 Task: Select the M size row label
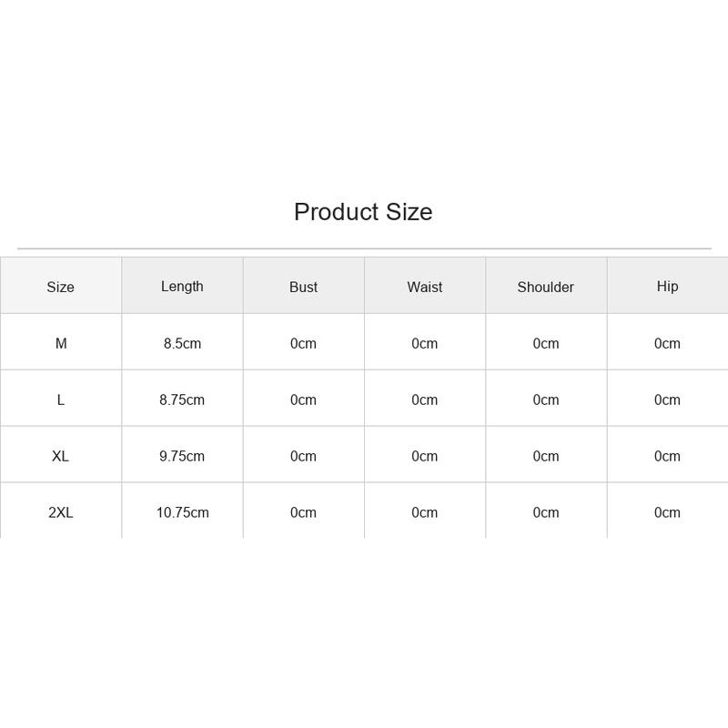tap(61, 344)
